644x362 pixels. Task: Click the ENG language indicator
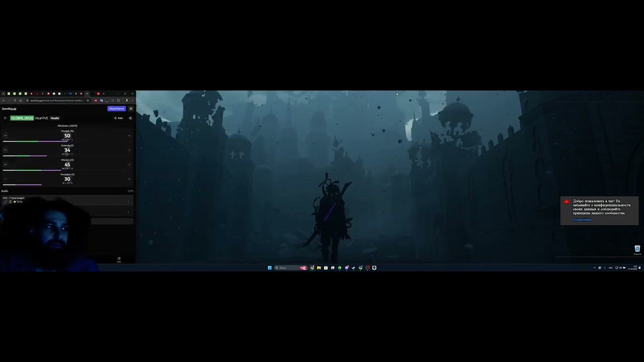611,268
